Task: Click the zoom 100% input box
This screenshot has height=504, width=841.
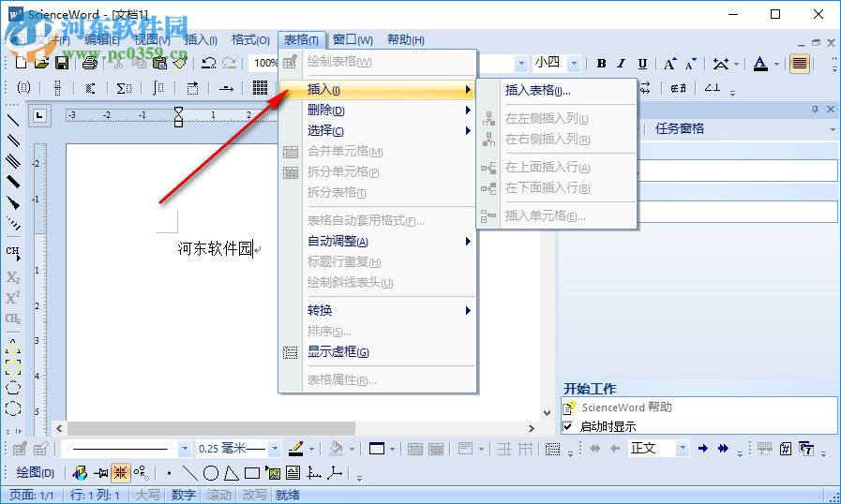Action: (265, 64)
